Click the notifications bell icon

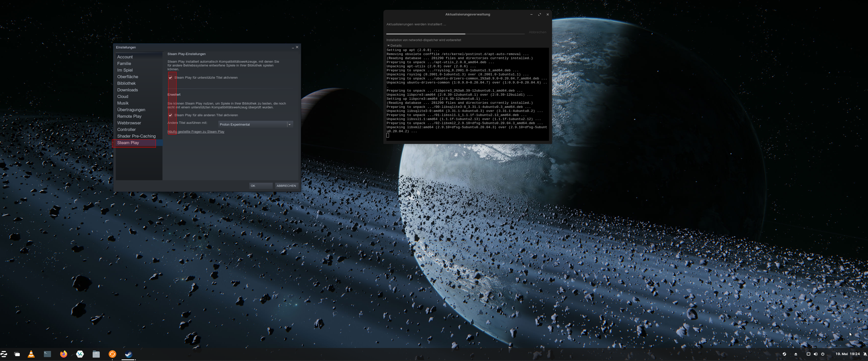[x=865, y=354]
